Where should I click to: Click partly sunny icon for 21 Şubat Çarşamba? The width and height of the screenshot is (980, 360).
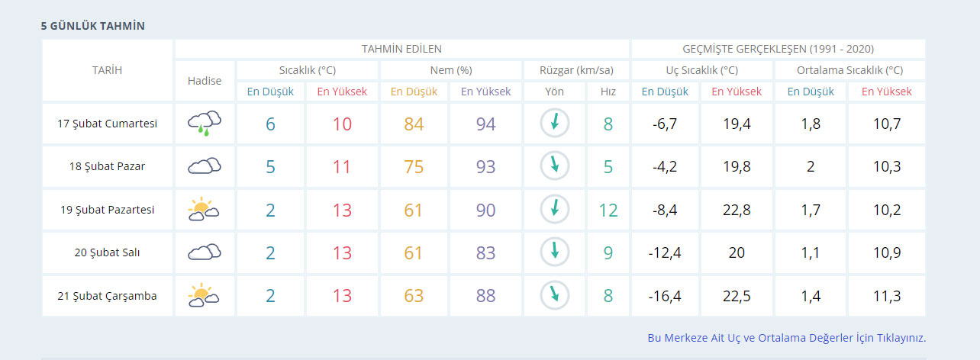(204, 296)
